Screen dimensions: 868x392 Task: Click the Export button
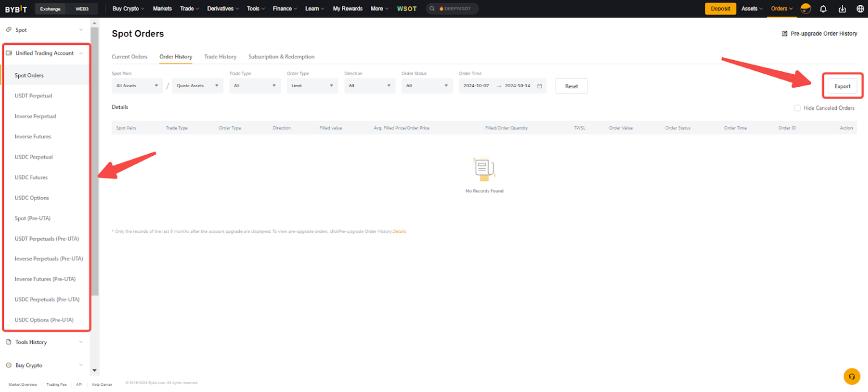pos(842,86)
